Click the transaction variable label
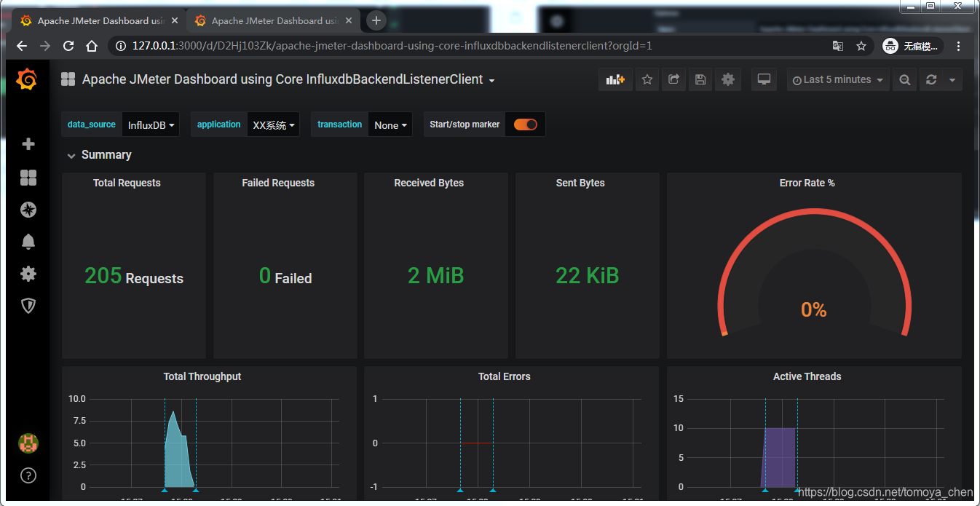Screen dimensions: 980x506 339,124
